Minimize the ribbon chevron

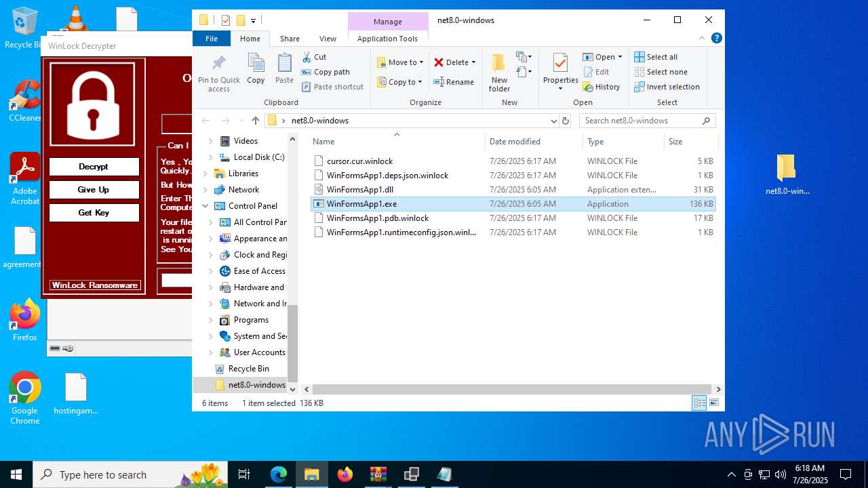pyautogui.click(x=703, y=39)
